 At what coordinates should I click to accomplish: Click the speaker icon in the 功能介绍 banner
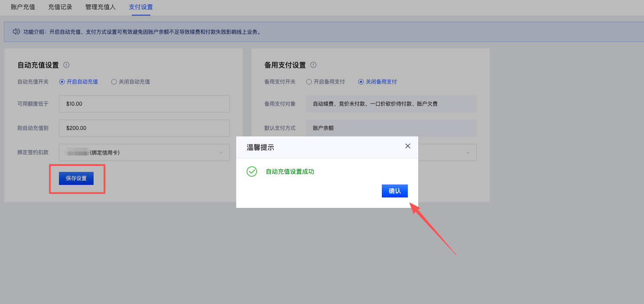point(16,32)
